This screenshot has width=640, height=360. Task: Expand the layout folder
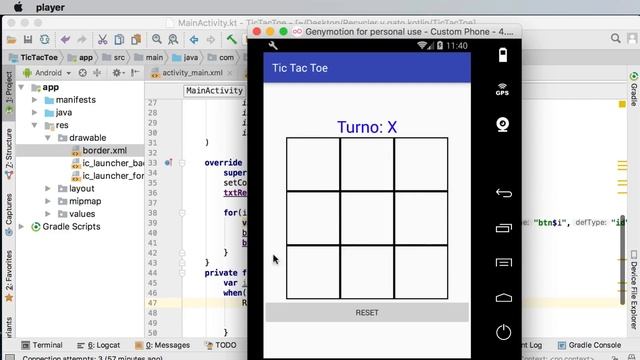click(48, 189)
